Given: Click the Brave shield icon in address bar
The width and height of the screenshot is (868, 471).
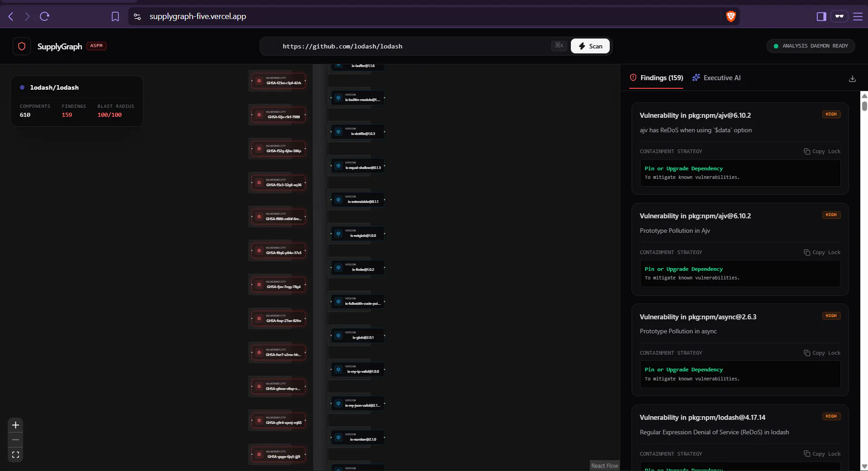Looking at the screenshot, I should 731,16.
